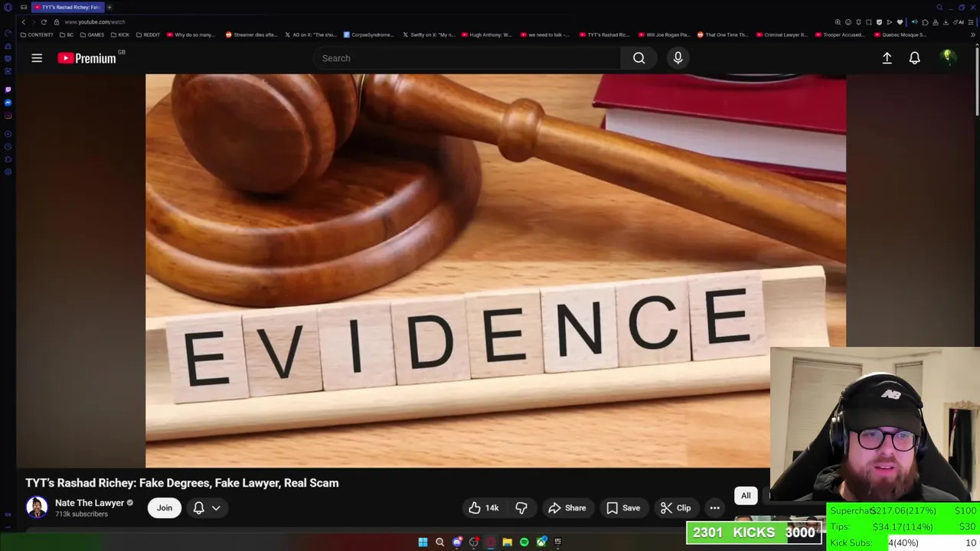Click the video title text
Image resolution: width=980 pixels, height=551 pixels.
(182, 483)
